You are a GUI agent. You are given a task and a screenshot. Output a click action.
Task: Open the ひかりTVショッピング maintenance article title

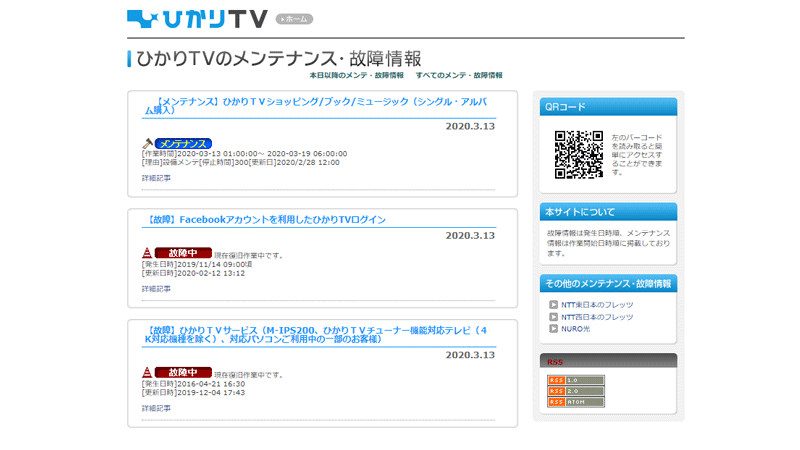(316, 106)
